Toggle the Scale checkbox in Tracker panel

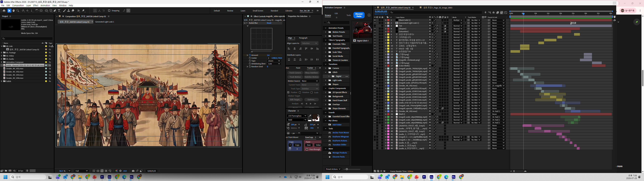pyautogui.click(x=311, y=93)
